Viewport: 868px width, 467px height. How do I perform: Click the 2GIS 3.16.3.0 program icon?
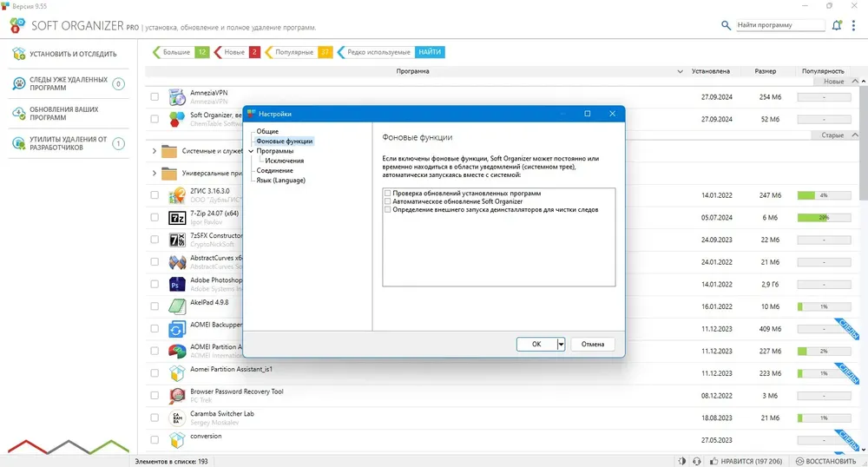pos(176,195)
